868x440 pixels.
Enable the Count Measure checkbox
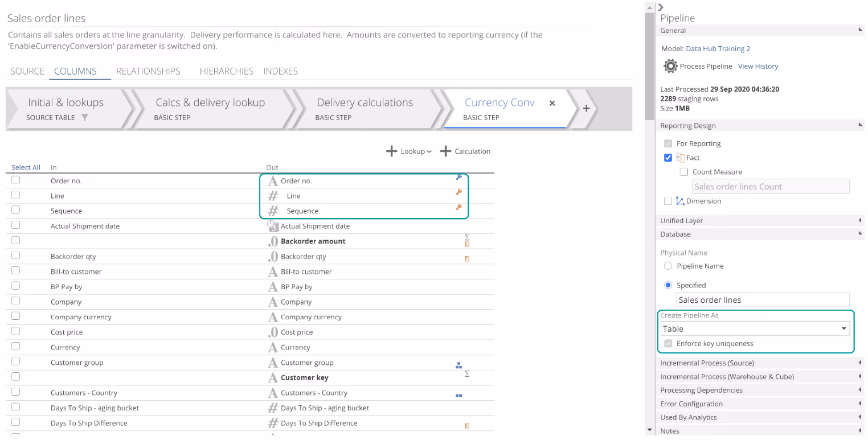[683, 172]
